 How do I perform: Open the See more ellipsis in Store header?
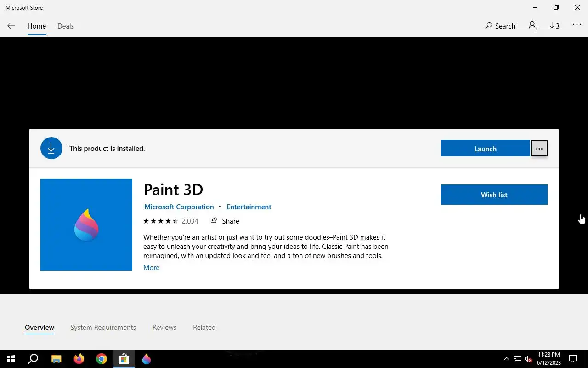tap(577, 25)
